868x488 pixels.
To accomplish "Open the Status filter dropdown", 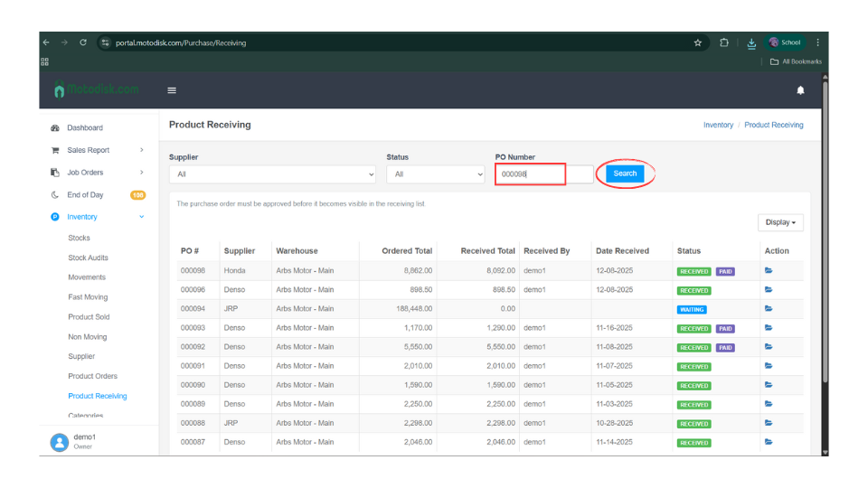I will point(436,174).
